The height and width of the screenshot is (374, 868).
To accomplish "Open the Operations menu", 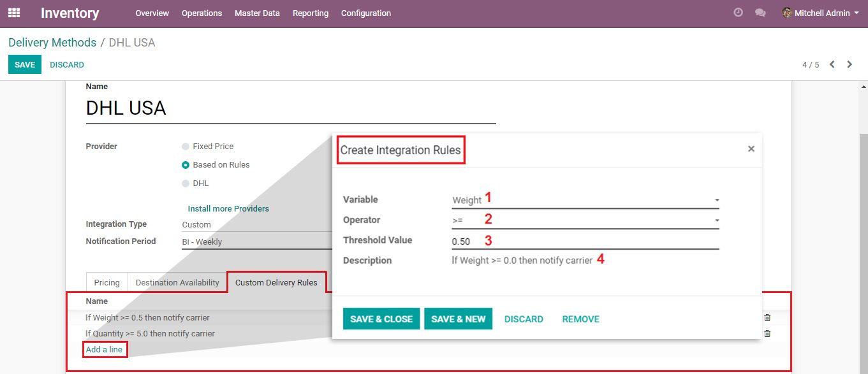I will point(202,13).
